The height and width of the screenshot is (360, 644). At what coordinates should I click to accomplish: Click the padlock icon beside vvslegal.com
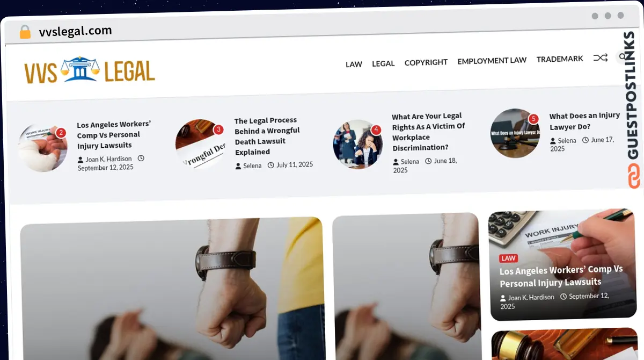[25, 32]
